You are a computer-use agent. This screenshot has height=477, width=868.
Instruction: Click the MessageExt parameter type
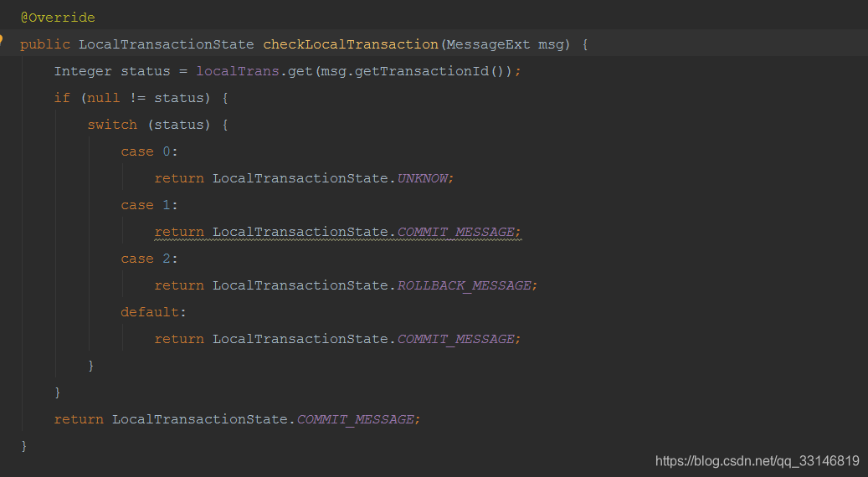click(x=488, y=44)
